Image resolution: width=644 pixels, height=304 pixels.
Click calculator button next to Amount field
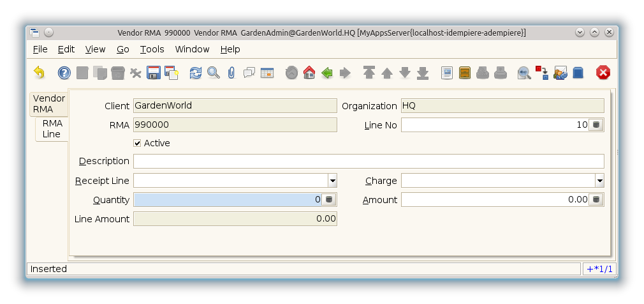point(596,200)
